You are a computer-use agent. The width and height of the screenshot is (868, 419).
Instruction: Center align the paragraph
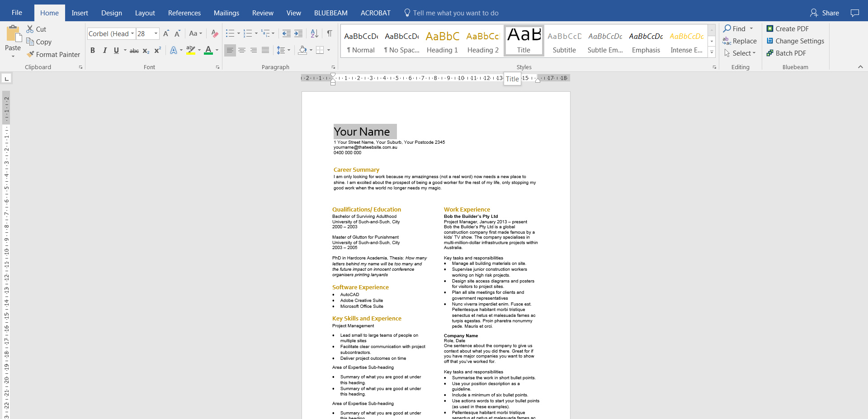pos(242,50)
